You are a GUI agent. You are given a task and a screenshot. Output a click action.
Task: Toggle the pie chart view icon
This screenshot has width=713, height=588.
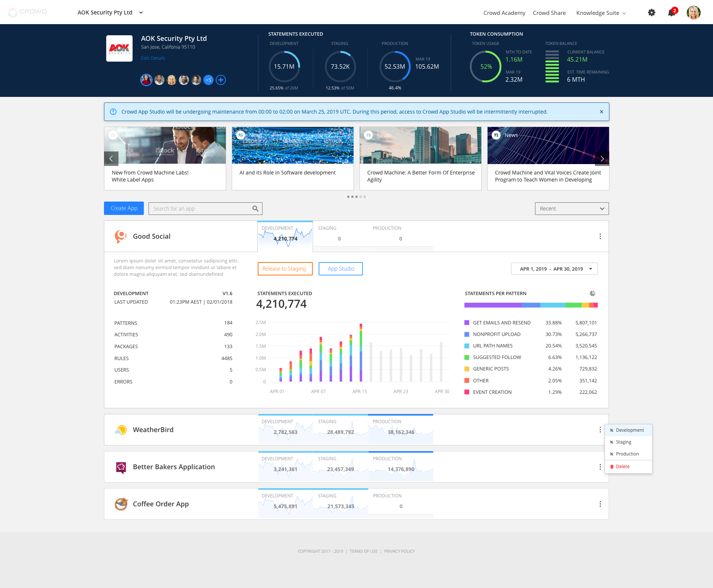tap(593, 293)
